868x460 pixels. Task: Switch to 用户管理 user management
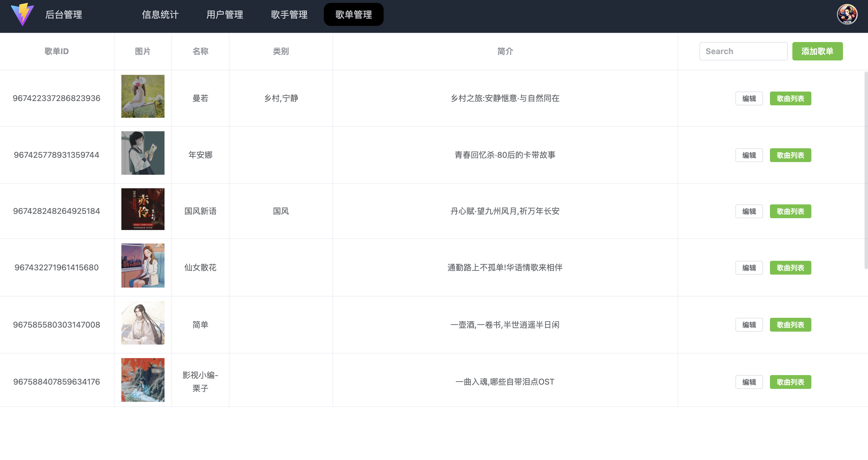[x=225, y=15]
